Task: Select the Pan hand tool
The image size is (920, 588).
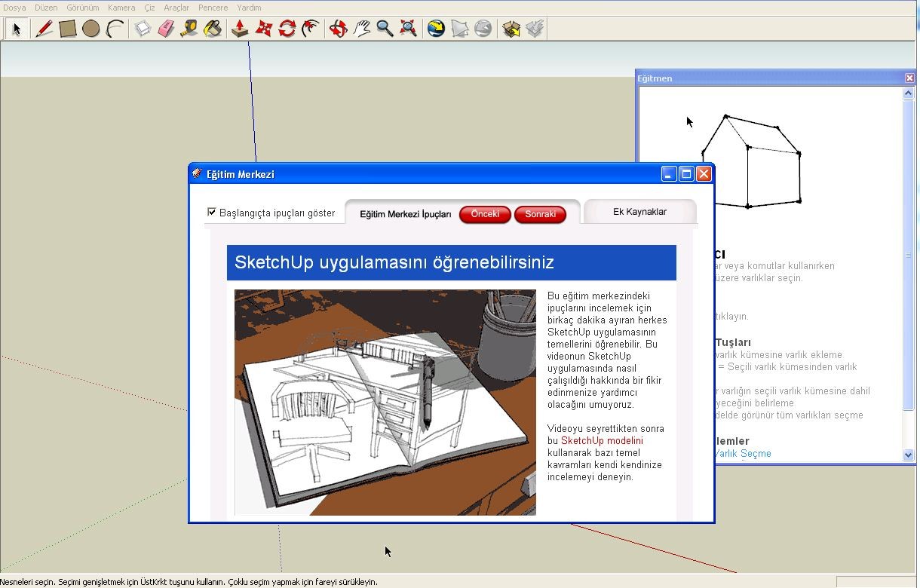Action: click(x=361, y=29)
